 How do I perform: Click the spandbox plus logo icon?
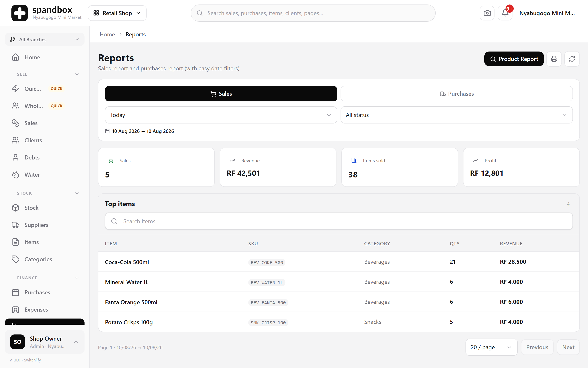(x=19, y=13)
